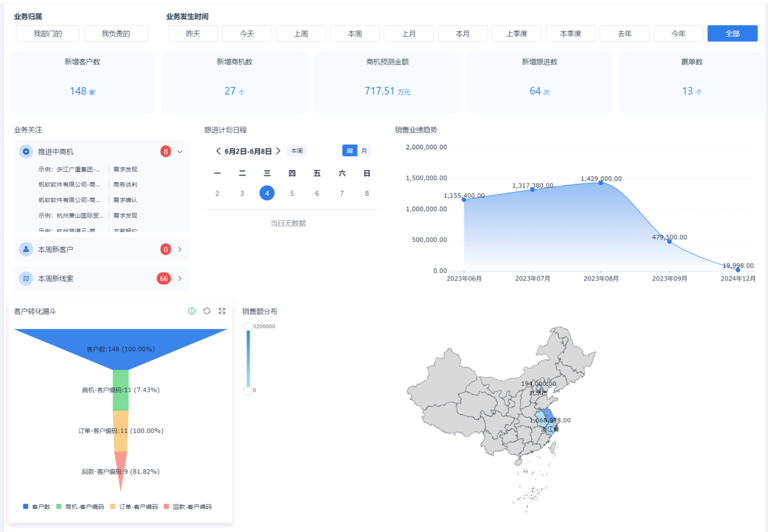Filter by 本季度

[x=571, y=33]
